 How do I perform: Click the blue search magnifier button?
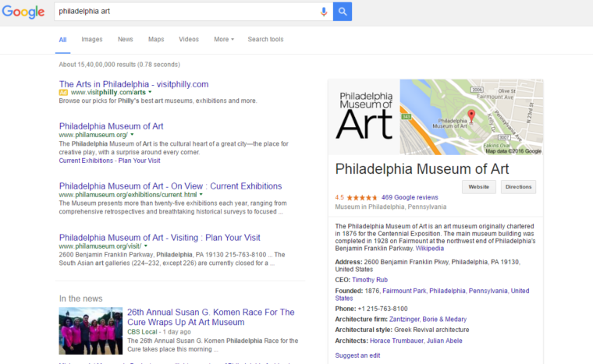pos(343,12)
